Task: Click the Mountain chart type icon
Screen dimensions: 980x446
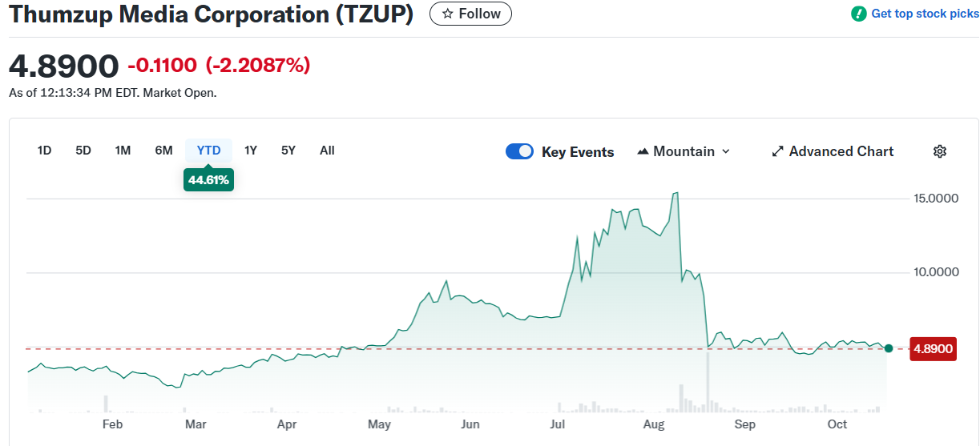Action: [x=643, y=151]
